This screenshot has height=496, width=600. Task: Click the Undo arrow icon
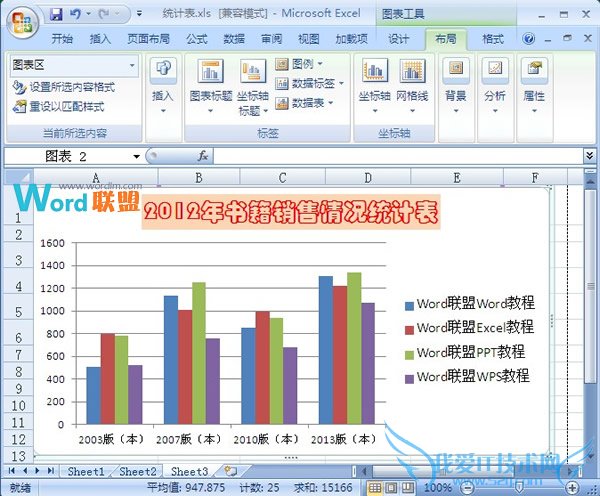[75, 15]
